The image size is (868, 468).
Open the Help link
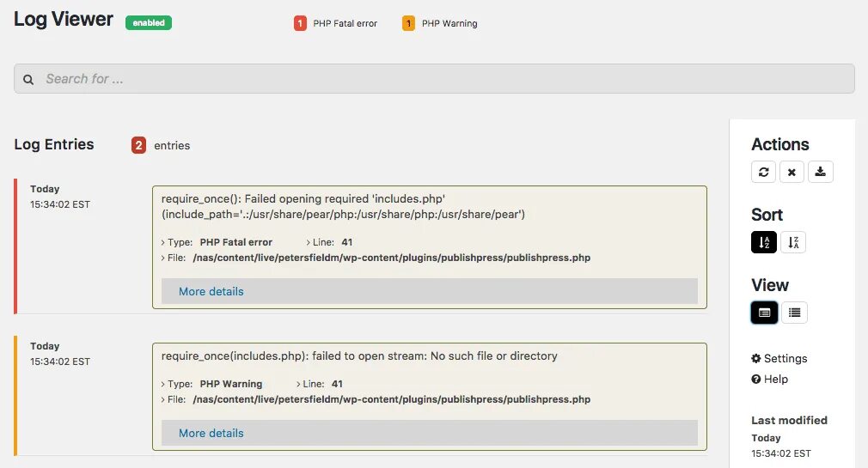pos(770,379)
